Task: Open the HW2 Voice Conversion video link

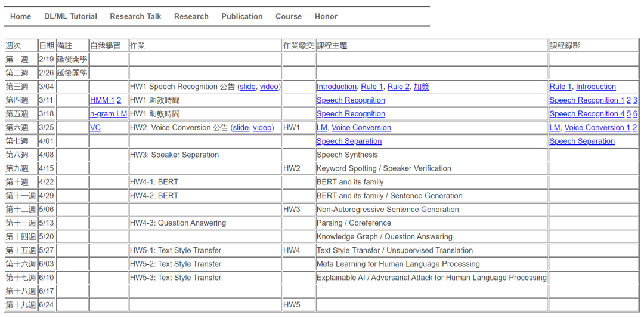Action: 262,128
